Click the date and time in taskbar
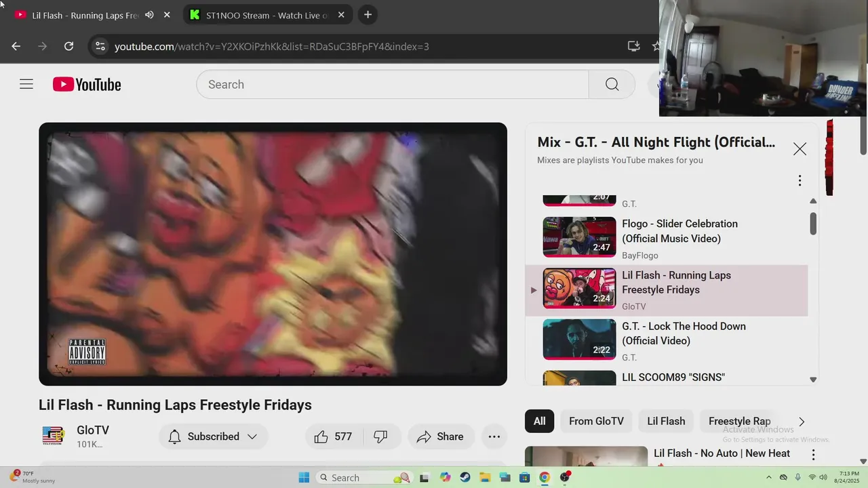This screenshot has height=488, width=868. [848, 477]
